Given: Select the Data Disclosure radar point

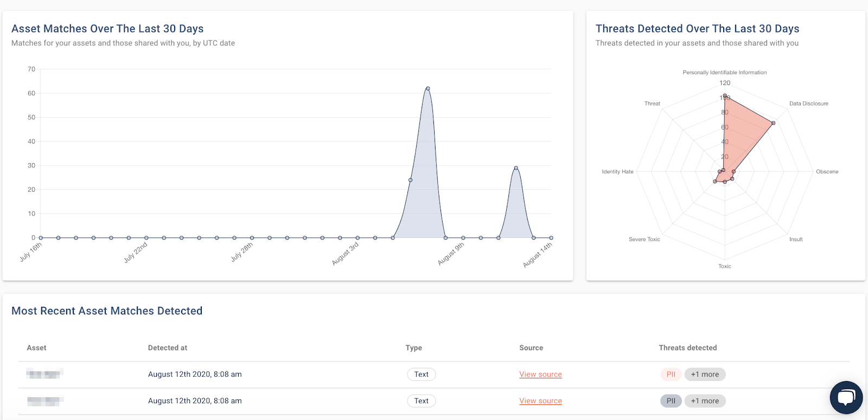Looking at the screenshot, I should click(x=773, y=123).
